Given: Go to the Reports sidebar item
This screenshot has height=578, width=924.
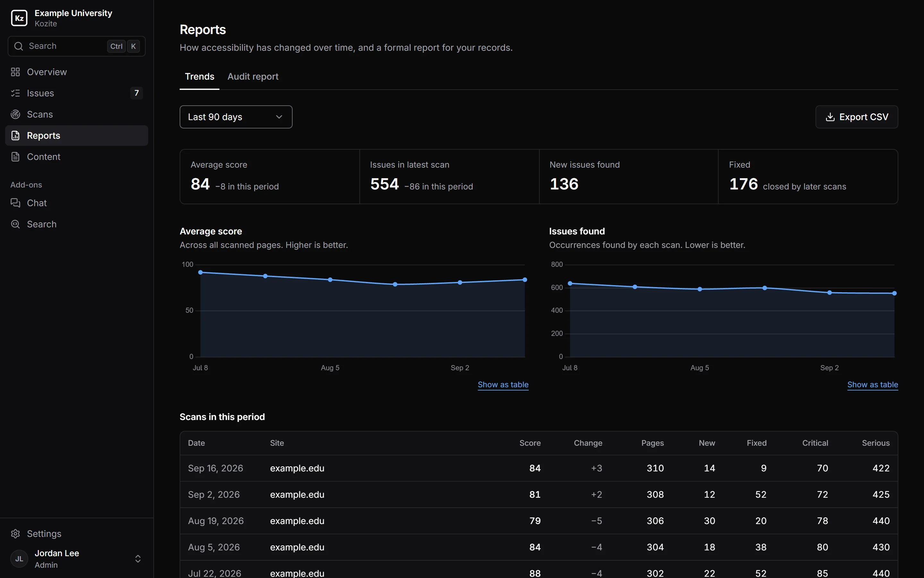Looking at the screenshot, I should pyautogui.click(x=76, y=135).
